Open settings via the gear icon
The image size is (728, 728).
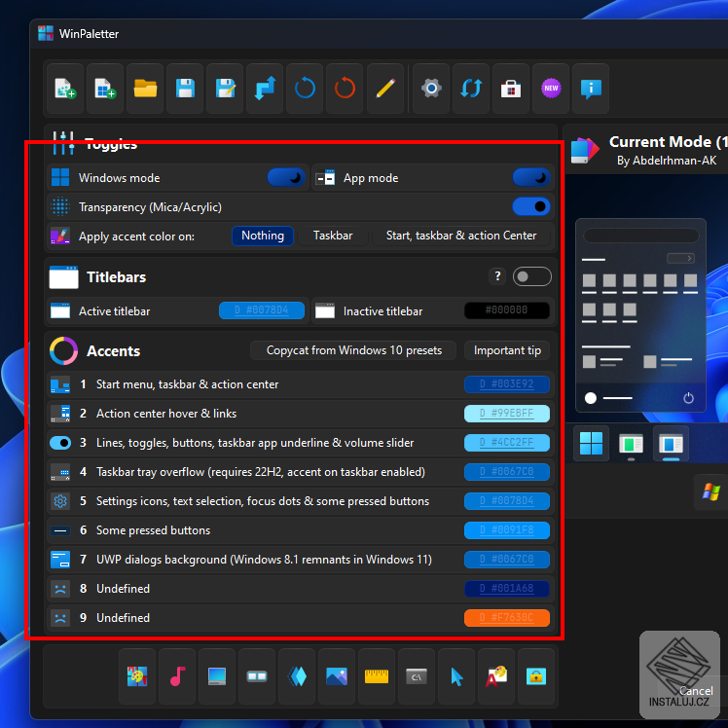point(431,89)
